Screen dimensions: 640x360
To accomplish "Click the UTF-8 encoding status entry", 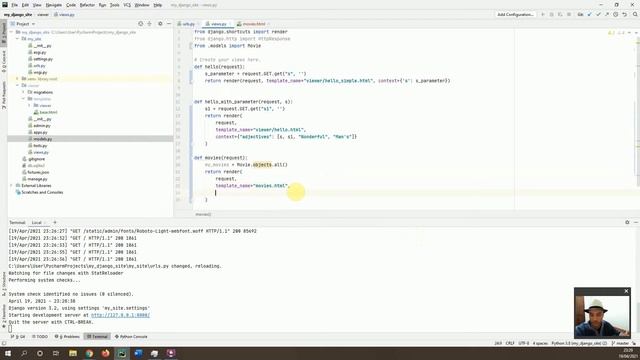I will tap(523, 343).
